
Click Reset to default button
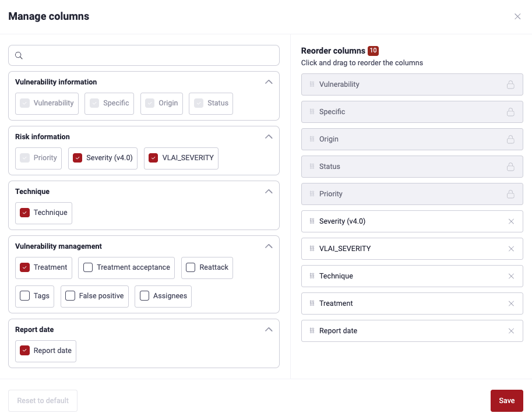pos(43,401)
